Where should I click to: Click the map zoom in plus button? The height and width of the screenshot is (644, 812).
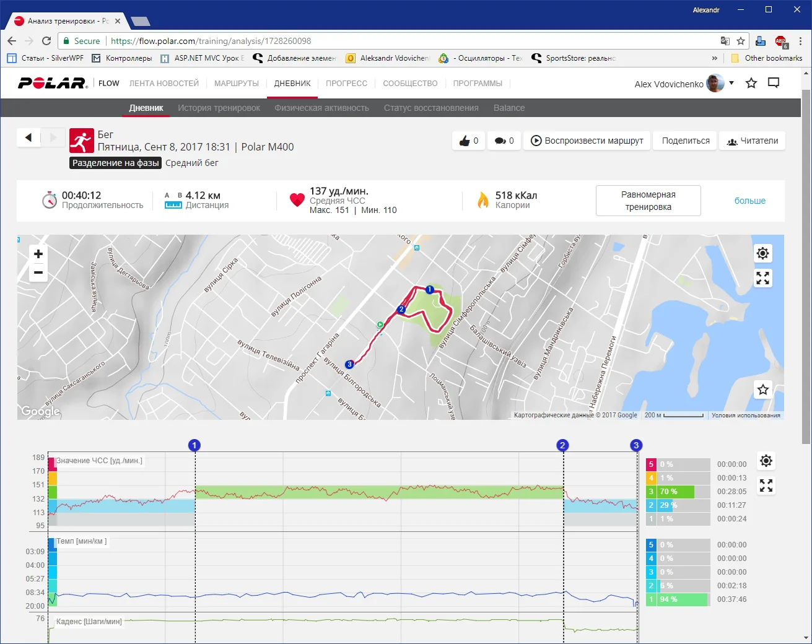pos(38,254)
